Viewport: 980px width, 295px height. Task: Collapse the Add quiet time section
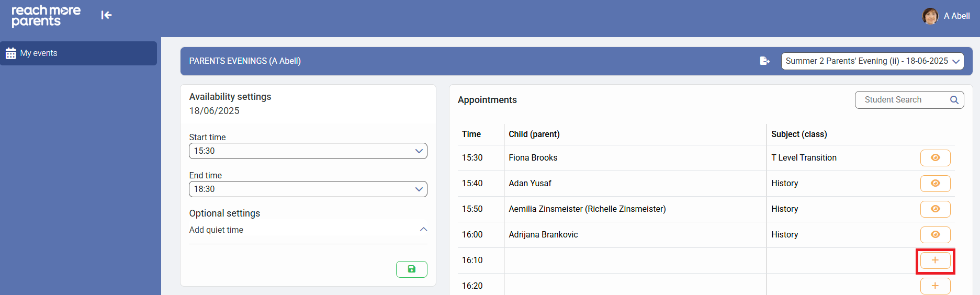(x=423, y=230)
